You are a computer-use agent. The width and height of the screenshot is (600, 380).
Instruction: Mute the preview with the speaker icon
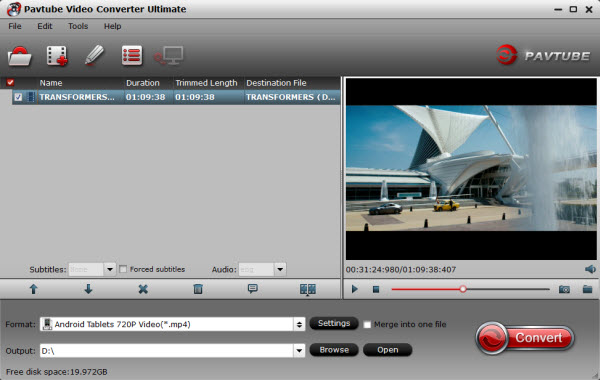click(x=590, y=269)
